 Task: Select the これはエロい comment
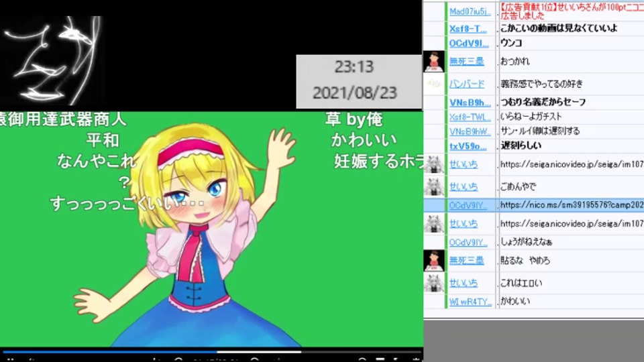521,283
